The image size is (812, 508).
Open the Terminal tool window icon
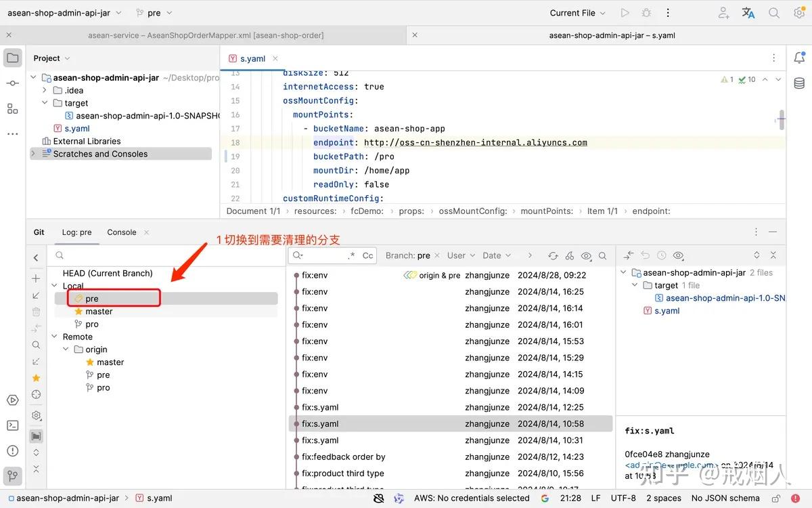pos(12,427)
